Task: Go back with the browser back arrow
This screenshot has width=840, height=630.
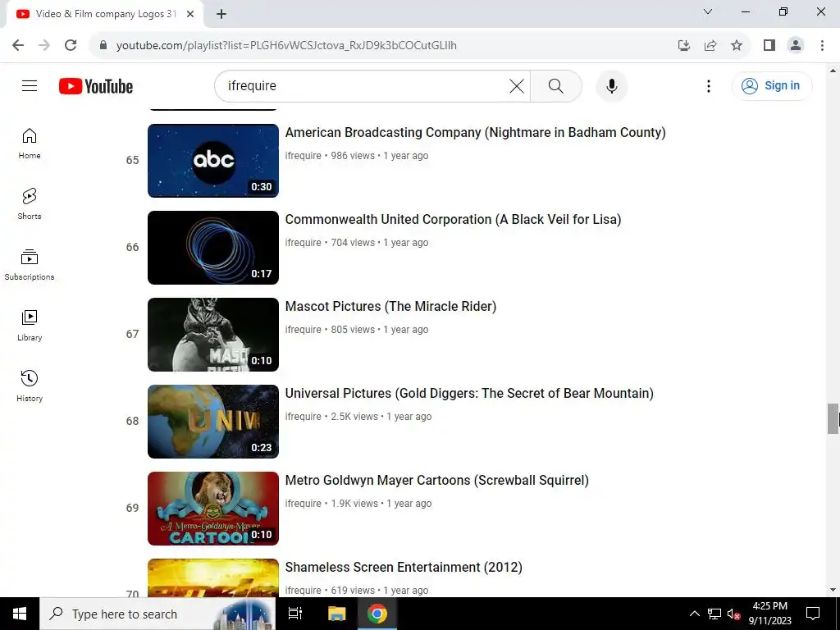Action: point(18,45)
